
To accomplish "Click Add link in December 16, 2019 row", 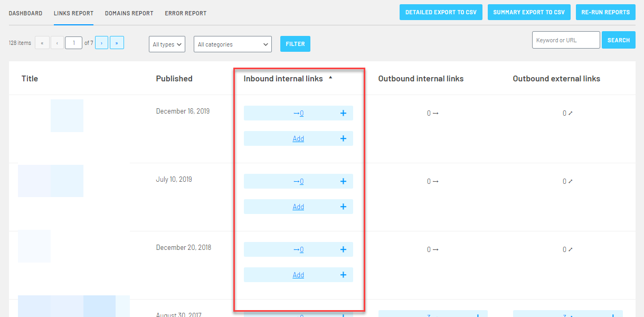I will point(298,138).
